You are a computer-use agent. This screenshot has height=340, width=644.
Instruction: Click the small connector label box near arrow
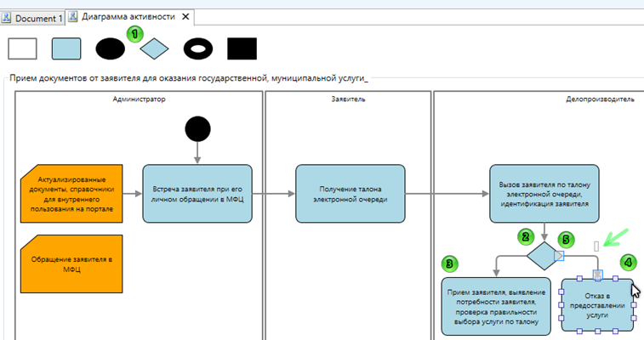(x=596, y=246)
